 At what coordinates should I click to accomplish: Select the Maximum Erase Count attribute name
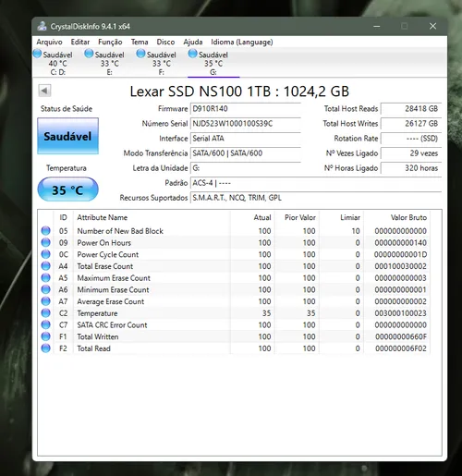click(114, 278)
